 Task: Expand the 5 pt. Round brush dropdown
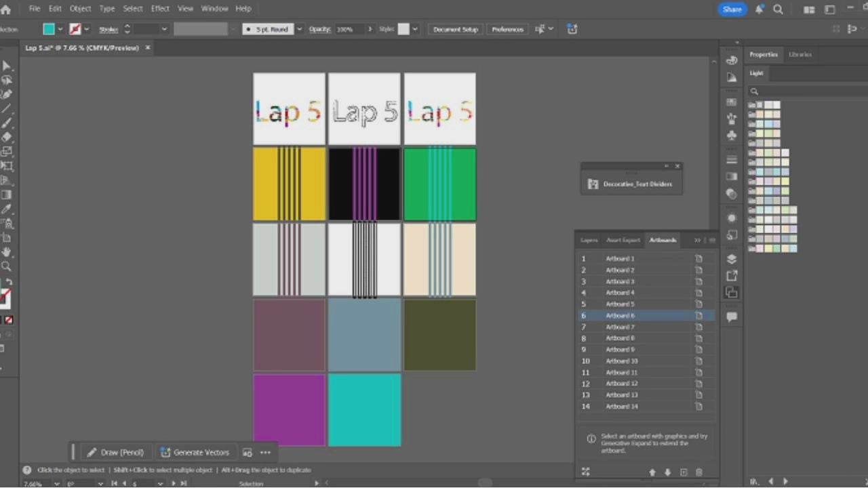[299, 29]
